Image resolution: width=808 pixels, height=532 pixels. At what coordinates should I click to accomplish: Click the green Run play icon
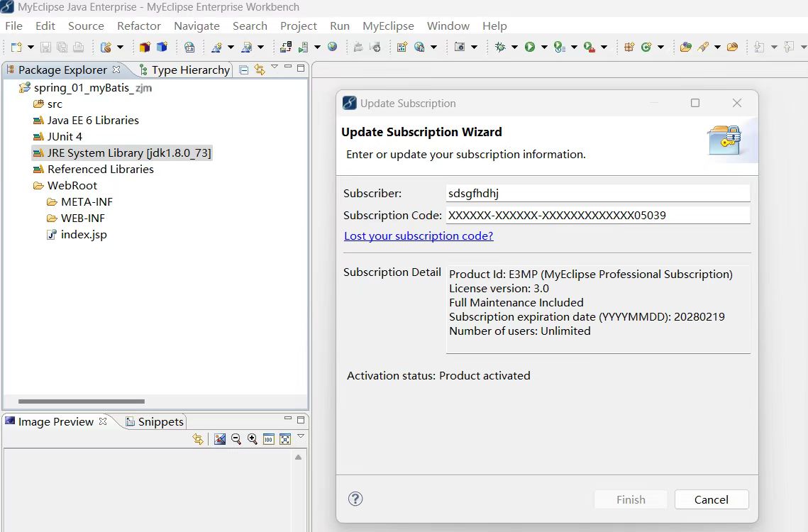pyautogui.click(x=530, y=47)
